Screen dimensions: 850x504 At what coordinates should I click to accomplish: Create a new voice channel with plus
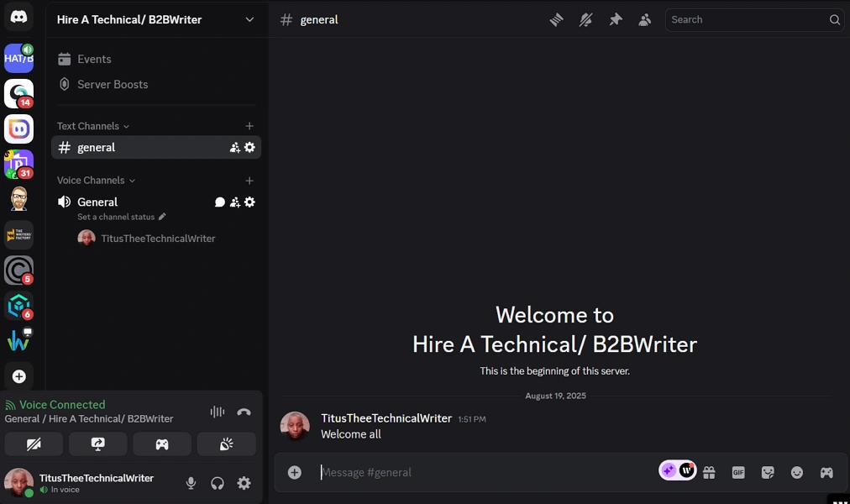pyautogui.click(x=249, y=181)
